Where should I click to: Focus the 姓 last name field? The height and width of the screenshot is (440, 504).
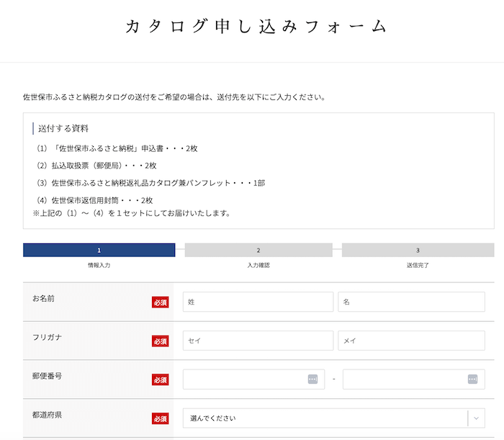[258, 302]
